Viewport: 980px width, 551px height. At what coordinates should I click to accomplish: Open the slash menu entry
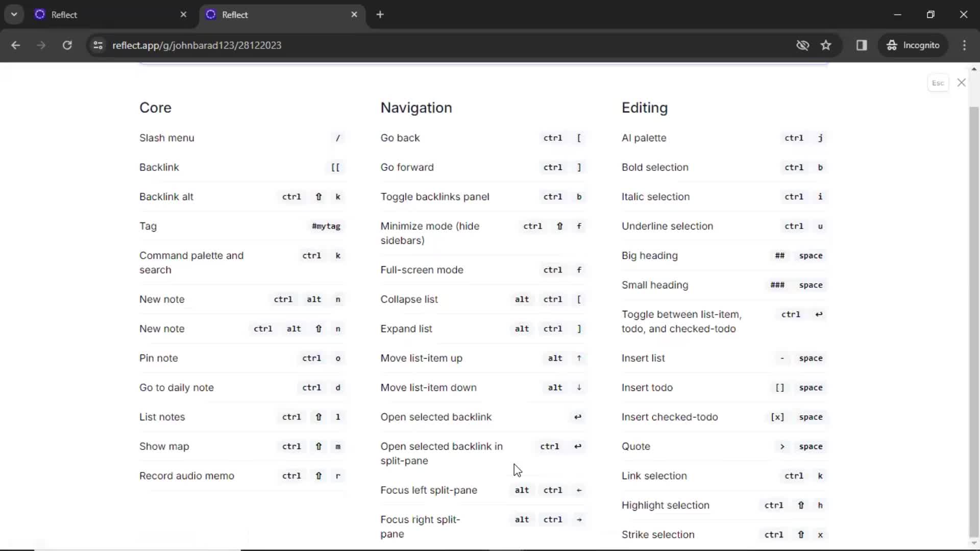(x=166, y=138)
